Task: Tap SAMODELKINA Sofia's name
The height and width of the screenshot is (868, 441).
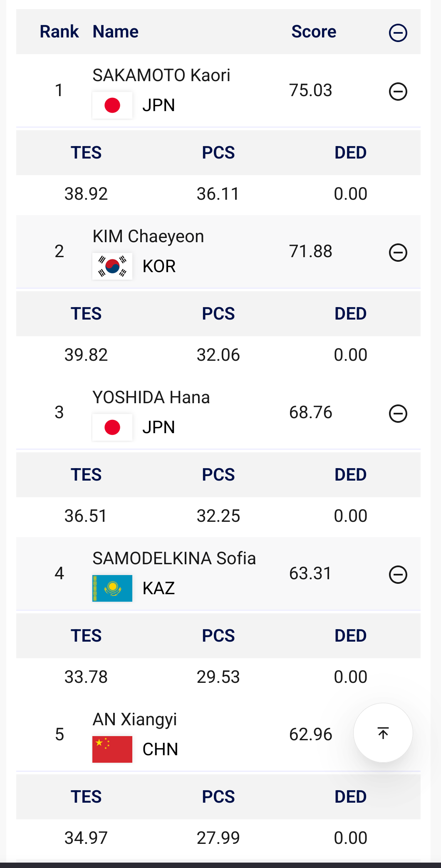Action: click(174, 558)
